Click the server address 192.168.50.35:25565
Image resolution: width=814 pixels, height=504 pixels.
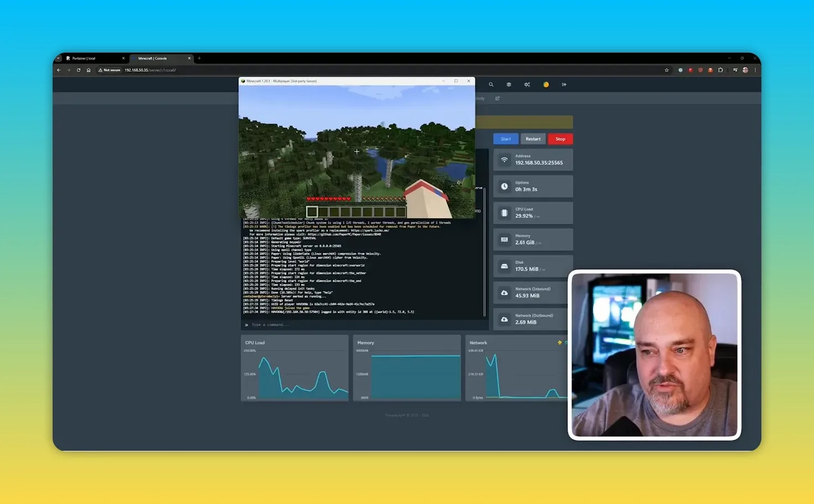[539, 163]
